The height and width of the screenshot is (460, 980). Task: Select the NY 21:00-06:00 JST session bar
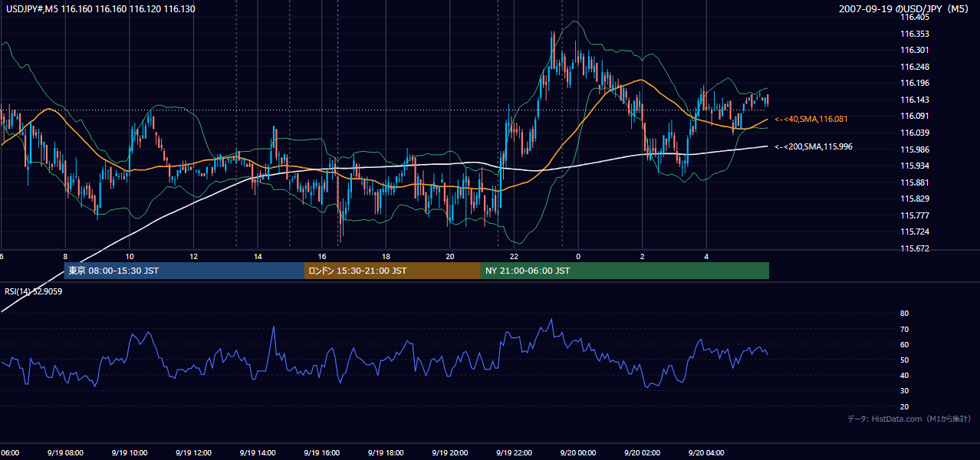point(625,271)
